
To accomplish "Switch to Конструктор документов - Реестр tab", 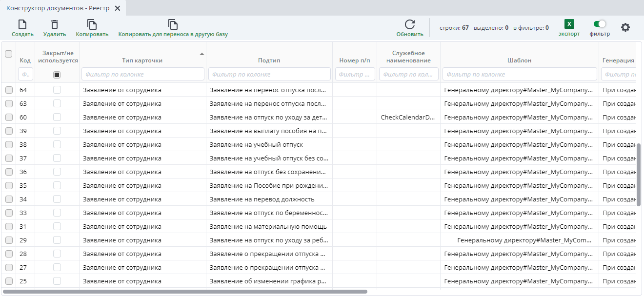I will click(x=57, y=8).
